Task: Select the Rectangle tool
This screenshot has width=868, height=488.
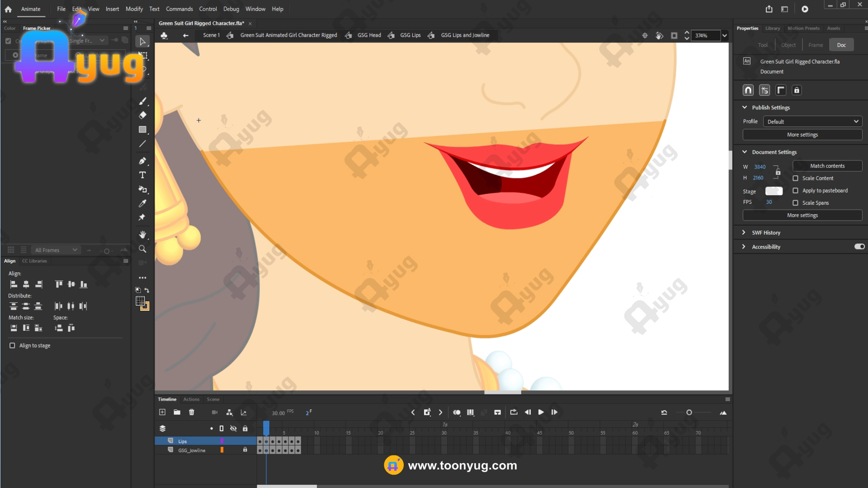Action: point(142,130)
